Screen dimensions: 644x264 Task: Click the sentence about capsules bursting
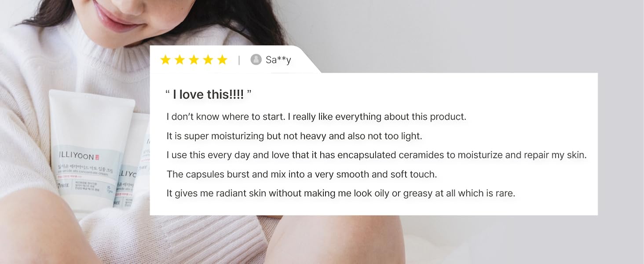pos(302,174)
